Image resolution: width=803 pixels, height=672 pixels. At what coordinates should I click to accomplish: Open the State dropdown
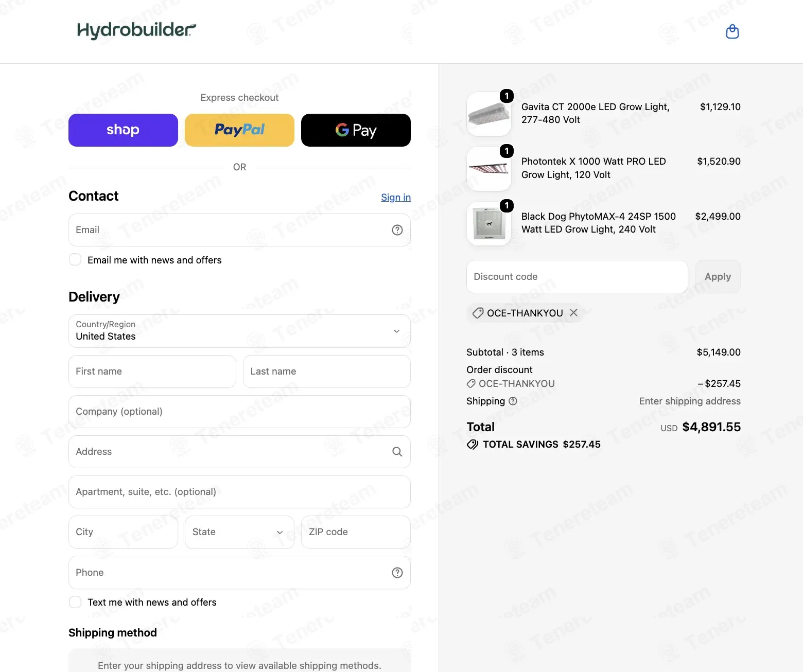click(x=239, y=532)
